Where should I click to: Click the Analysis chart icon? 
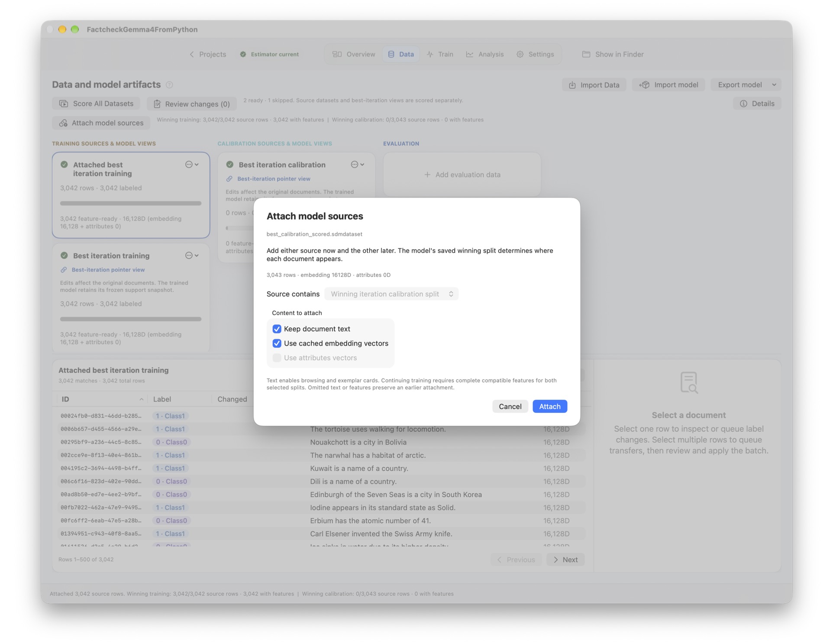(469, 54)
